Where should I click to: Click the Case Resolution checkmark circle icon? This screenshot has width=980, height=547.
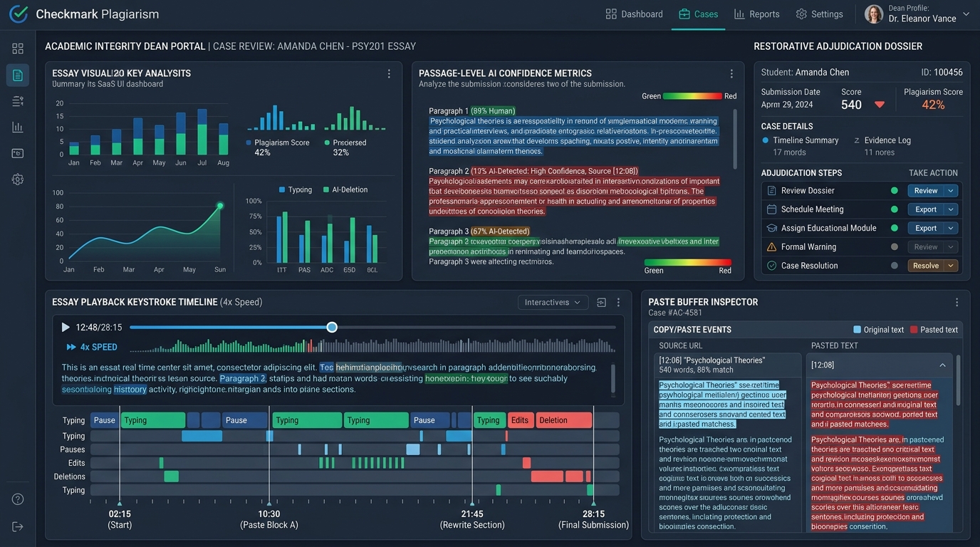(x=771, y=266)
